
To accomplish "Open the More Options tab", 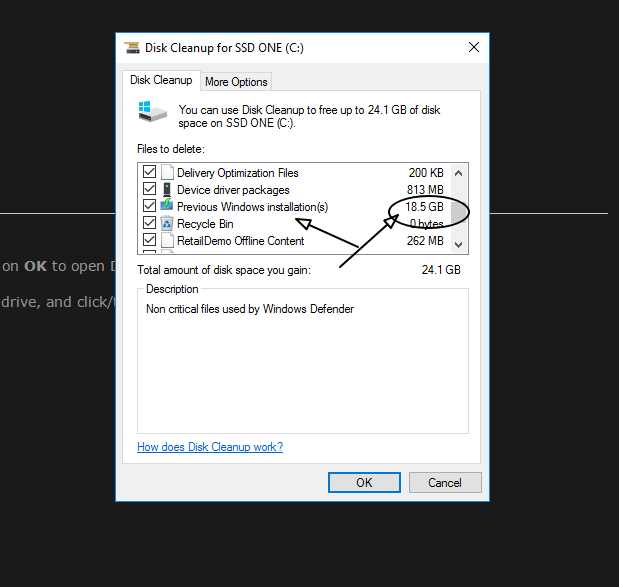I will tap(236, 82).
